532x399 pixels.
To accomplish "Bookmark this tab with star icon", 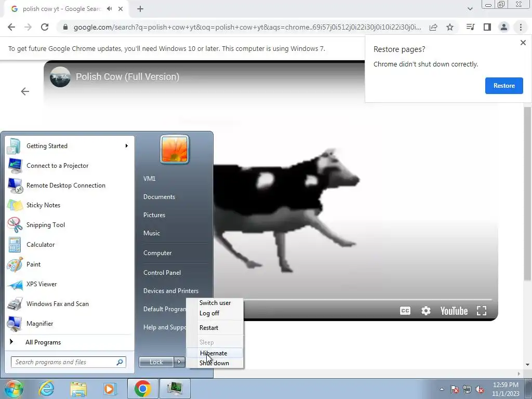I will pyautogui.click(x=450, y=27).
